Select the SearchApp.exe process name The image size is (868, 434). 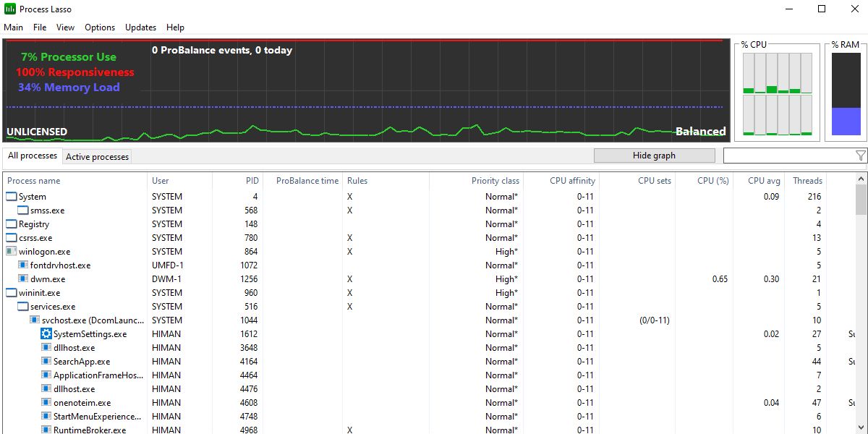tap(82, 362)
